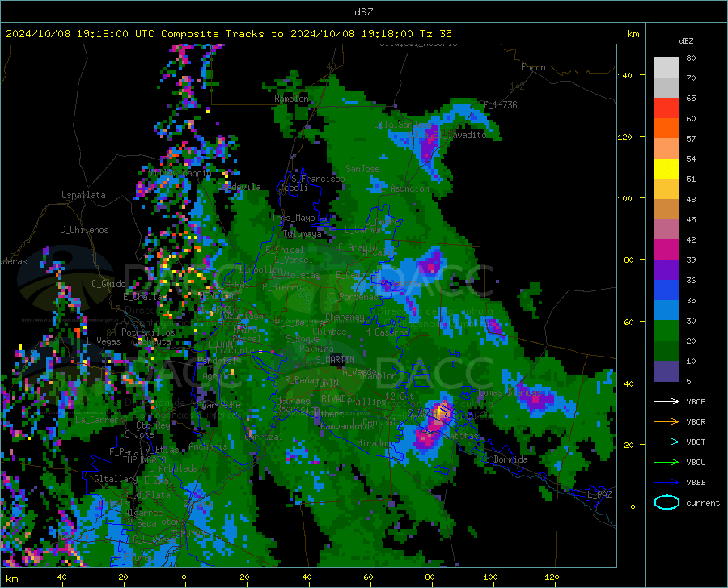Click the 'S_MARTIN' place label
728x588 pixels.
[335, 360]
